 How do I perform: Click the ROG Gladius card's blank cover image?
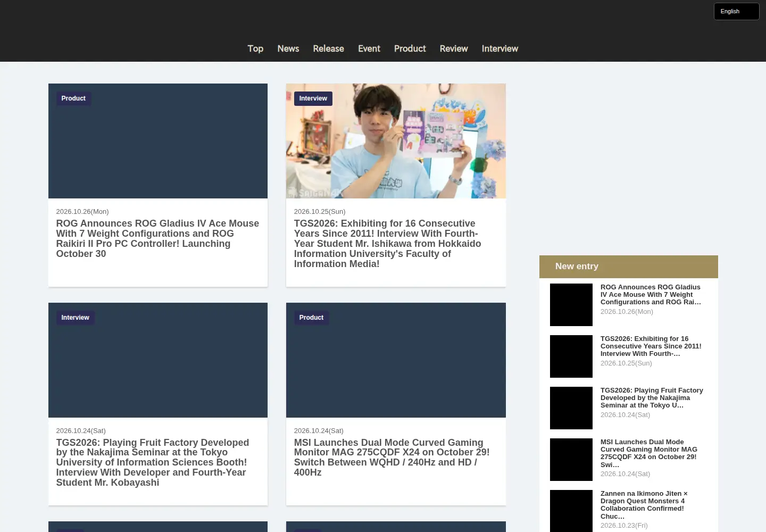point(158,141)
